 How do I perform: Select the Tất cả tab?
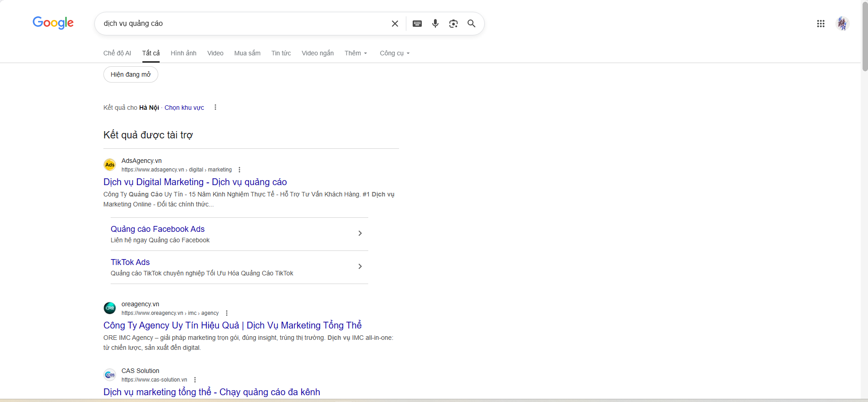click(151, 53)
